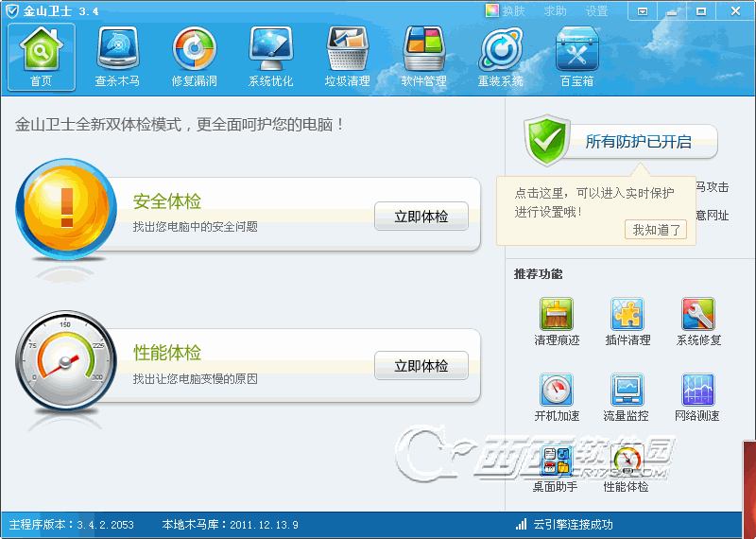Click the 性能体检 heading text
Image resolution: width=756 pixels, height=539 pixels.
[x=167, y=353]
